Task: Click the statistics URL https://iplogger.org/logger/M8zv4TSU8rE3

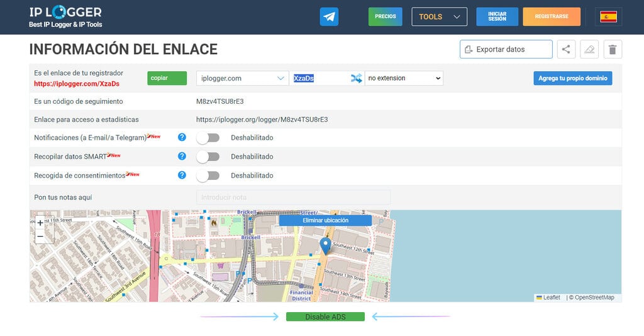Action: click(x=262, y=120)
